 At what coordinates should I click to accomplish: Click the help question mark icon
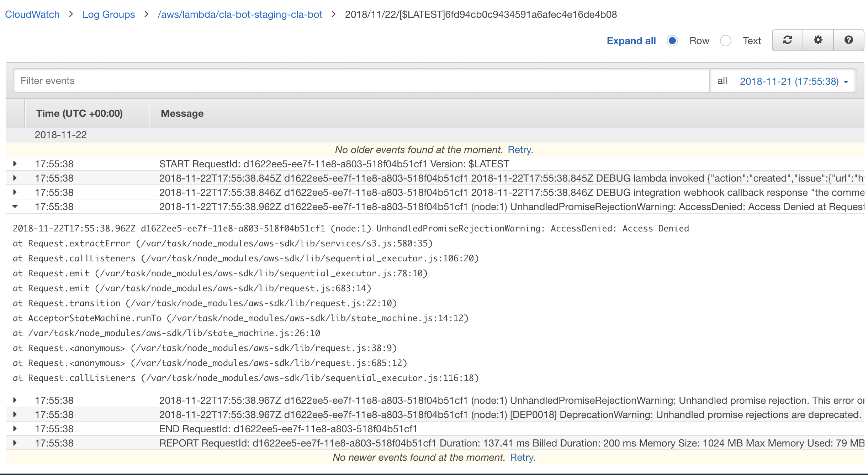(x=849, y=40)
